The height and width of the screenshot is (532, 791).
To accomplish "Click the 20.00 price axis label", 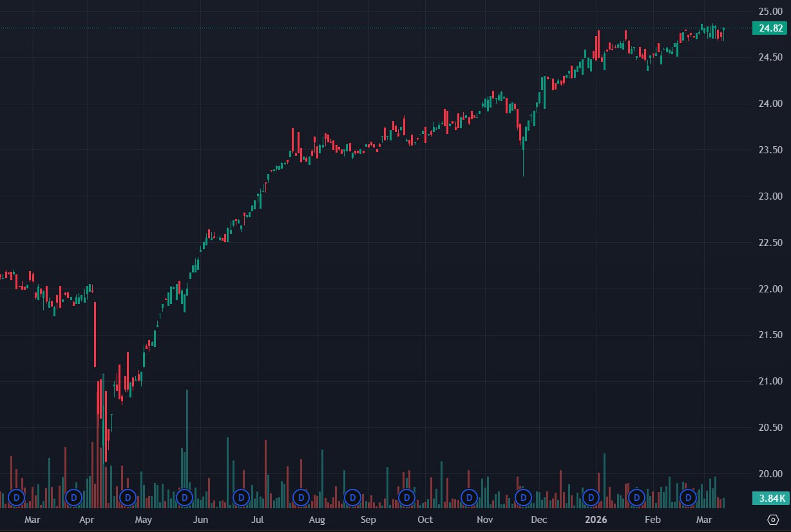I will tap(770, 474).
